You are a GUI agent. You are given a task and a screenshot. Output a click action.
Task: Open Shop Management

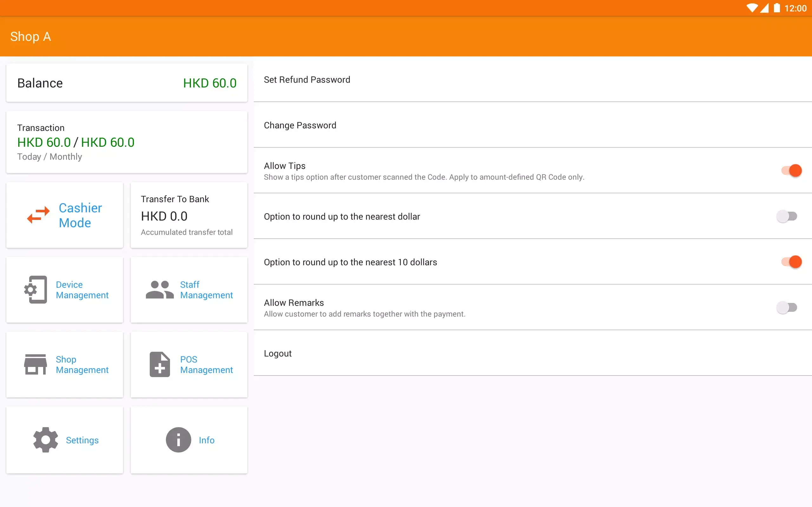click(64, 364)
